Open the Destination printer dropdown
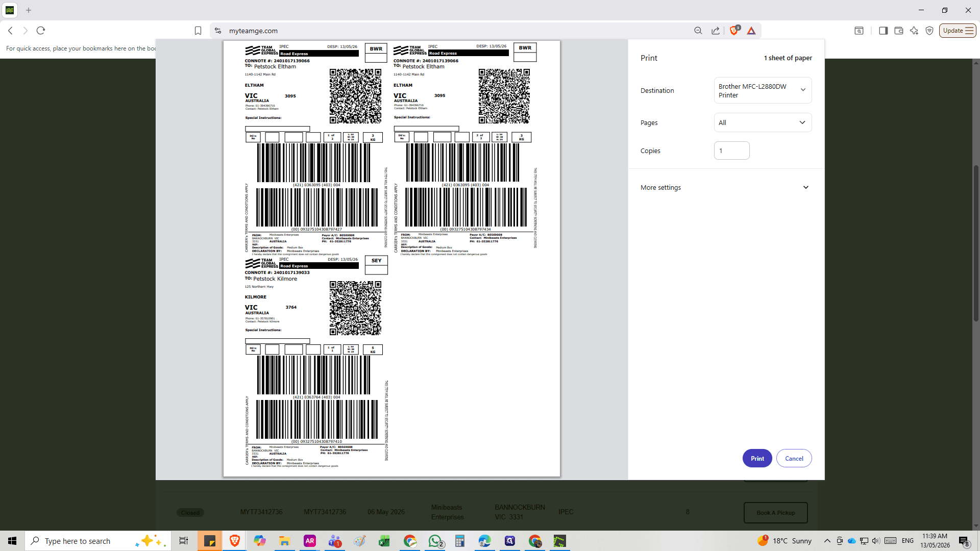Viewport: 980px width, 551px height. tap(763, 90)
